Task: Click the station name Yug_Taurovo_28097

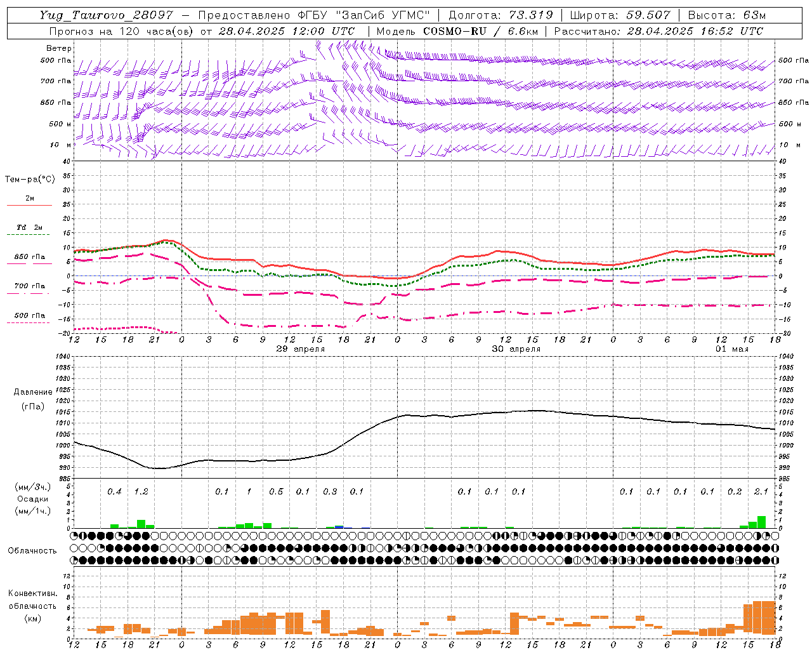Action: click(x=107, y=15)
